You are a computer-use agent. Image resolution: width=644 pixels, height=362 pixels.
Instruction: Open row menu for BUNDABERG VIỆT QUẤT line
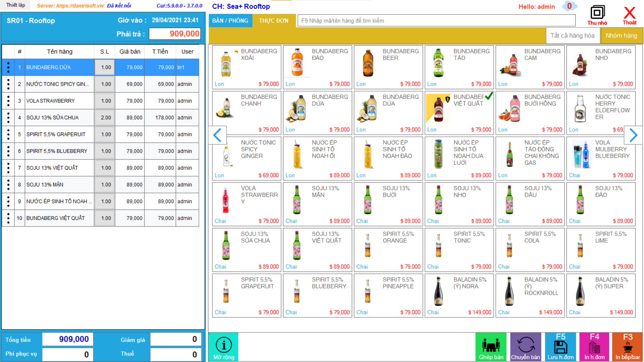8,218
